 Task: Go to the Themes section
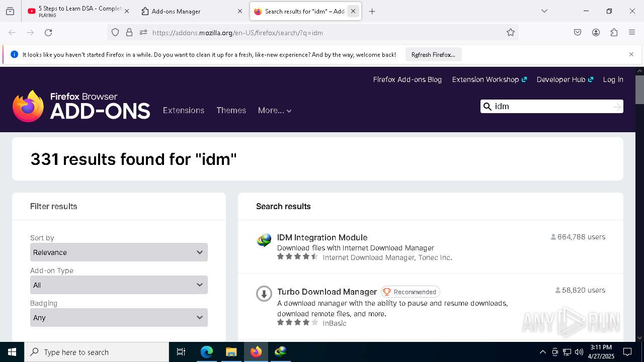[231, 110]
